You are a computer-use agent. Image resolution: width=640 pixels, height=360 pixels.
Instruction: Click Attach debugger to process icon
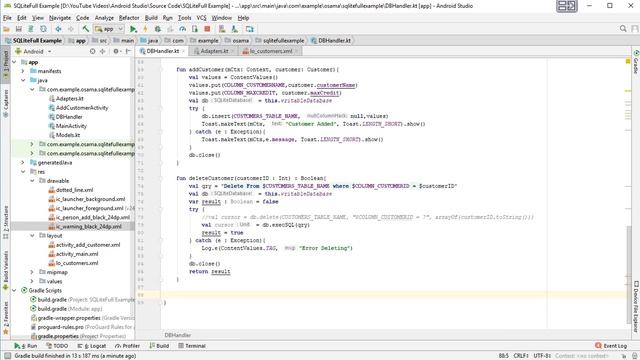195,29
